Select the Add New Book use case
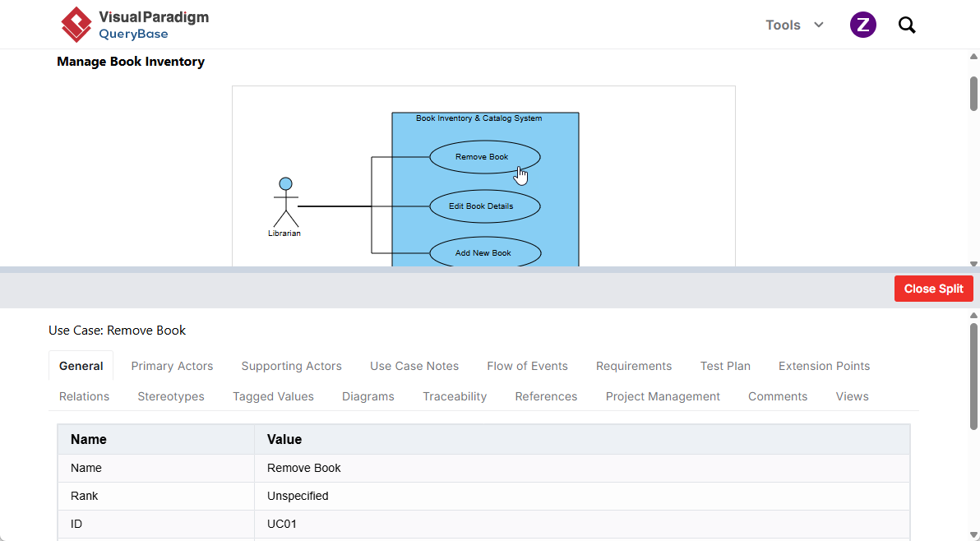The height and width of the screenshot is (541, 980). (485, 253)
